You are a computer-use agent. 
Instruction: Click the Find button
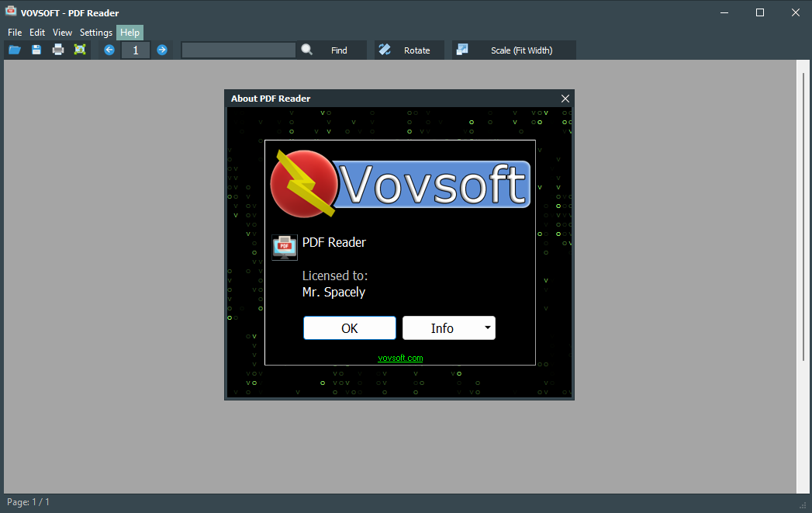coord(339,50)
